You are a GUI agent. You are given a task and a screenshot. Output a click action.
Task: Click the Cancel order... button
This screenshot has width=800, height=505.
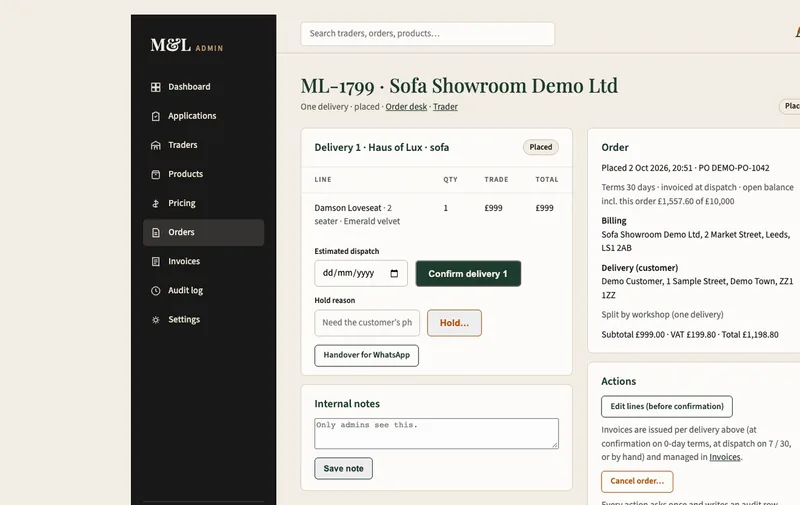pos(637,481)
